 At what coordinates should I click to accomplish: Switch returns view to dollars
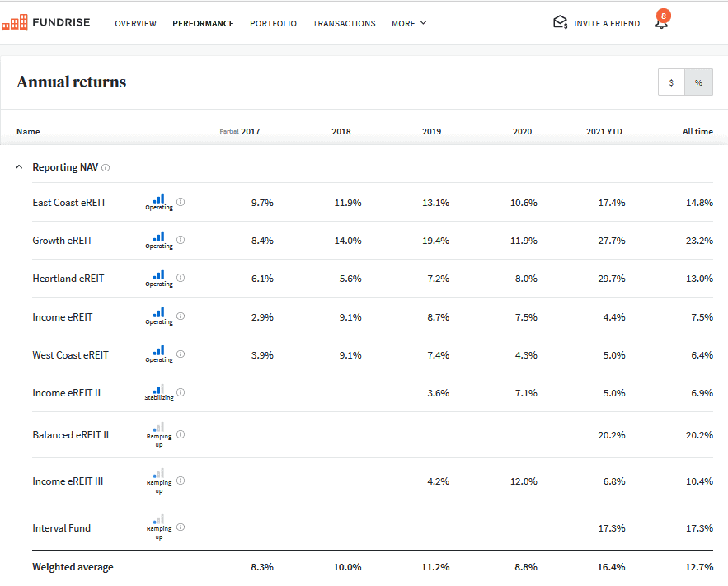tap(671, 82)
